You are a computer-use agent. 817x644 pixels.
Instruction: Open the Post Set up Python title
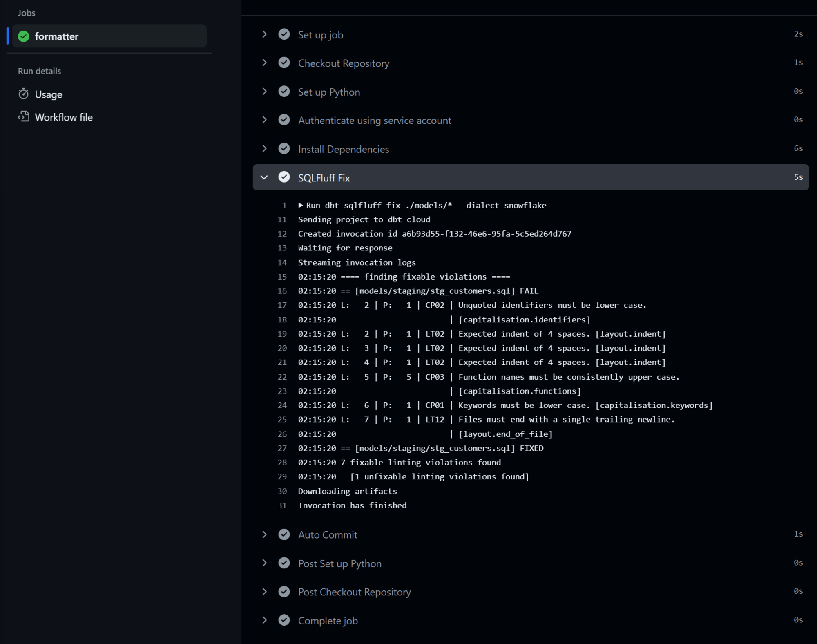[340, 563]
